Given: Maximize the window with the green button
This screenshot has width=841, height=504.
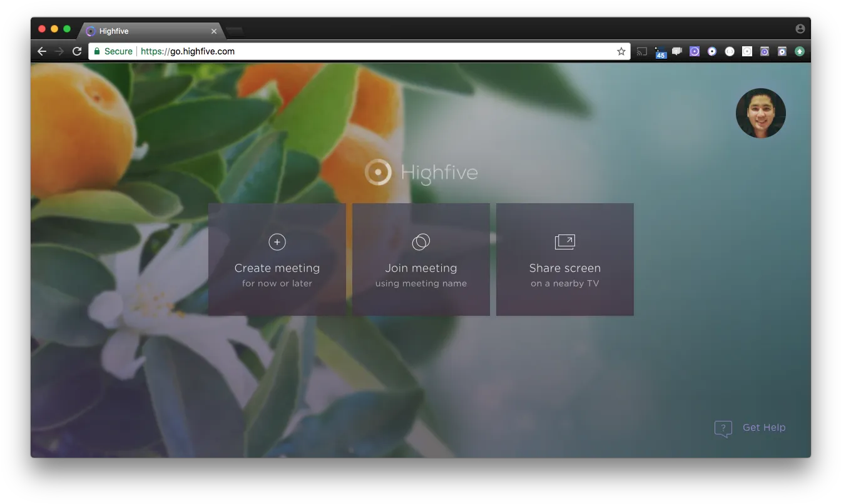Looking at the screenshot, I should click(67, 29).
